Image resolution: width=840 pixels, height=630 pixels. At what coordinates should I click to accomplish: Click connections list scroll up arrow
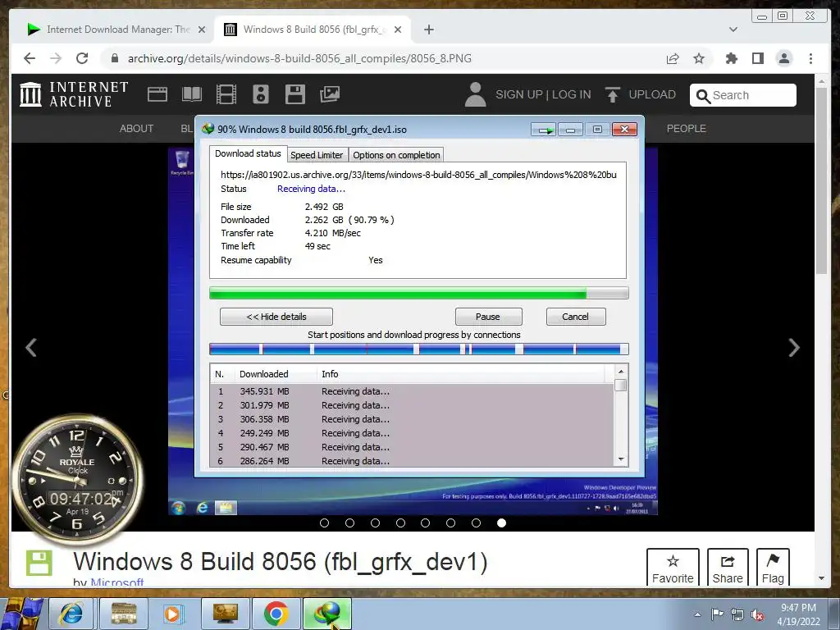[621, 372]
